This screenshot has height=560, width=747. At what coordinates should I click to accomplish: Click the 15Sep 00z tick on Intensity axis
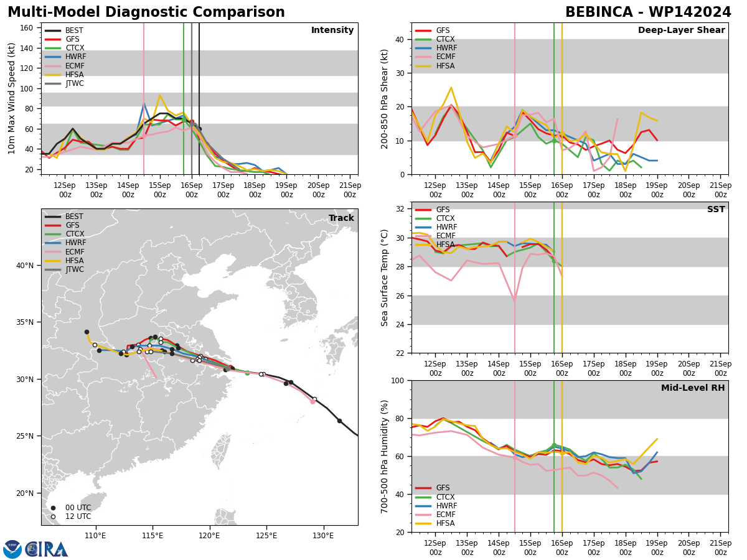(x=160, y=190)
